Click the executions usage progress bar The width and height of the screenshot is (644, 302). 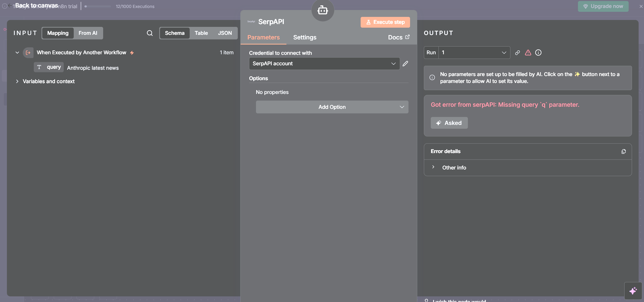tap(98, 6)
